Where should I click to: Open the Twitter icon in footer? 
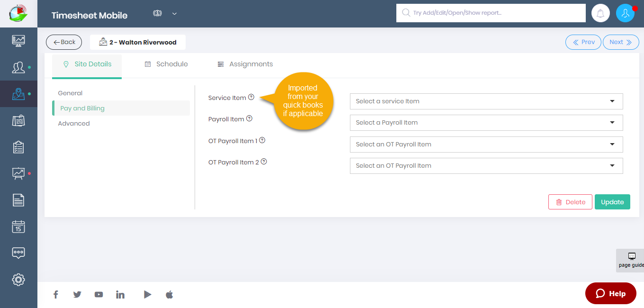(77, 295)
